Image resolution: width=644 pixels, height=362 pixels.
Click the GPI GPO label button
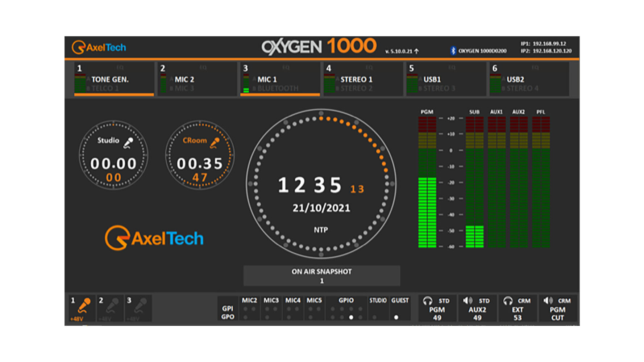point(228,312)
